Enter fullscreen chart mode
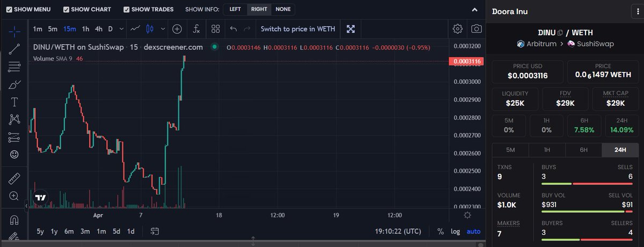Viewport: 644px width, 247px height. click(350, 28)
